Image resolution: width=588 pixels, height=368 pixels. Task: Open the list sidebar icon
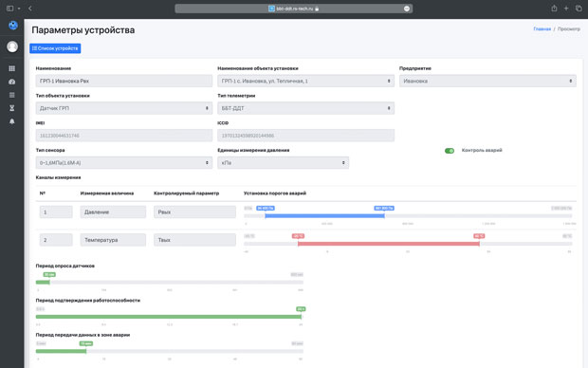click(x=12, y=95)
